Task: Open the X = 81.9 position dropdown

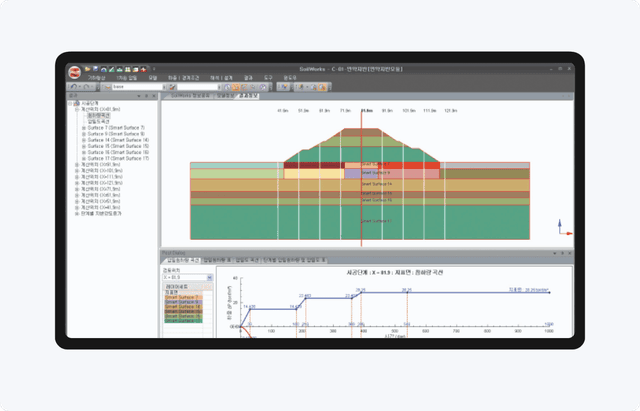Action: (x=208, y=275)
